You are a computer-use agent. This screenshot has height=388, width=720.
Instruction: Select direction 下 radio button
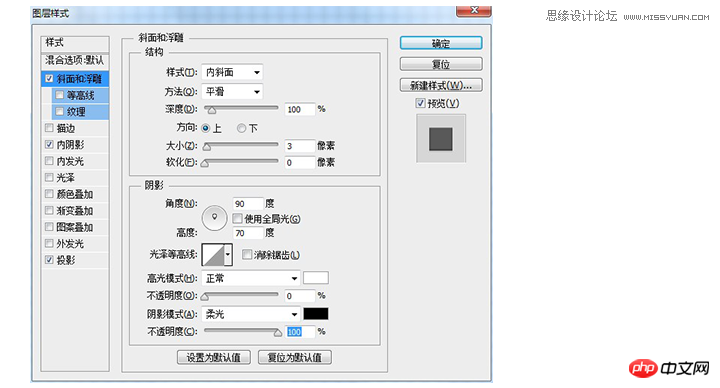[x=241, y=129]
